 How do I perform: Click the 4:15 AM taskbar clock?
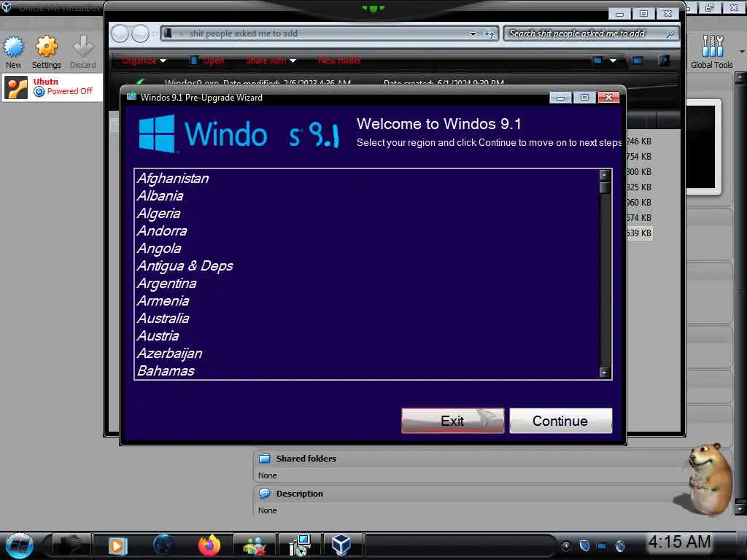click(x=679, y=542)
